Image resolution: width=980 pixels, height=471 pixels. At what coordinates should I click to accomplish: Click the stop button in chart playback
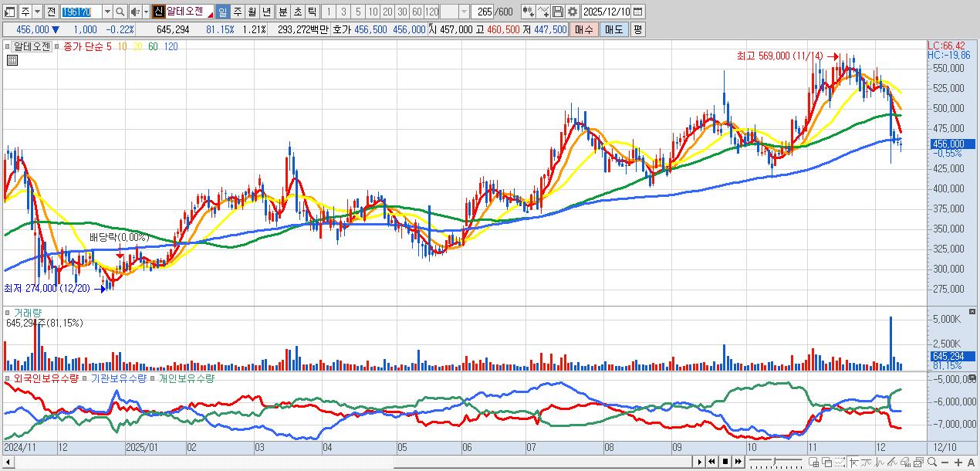[x=725, y=462]
